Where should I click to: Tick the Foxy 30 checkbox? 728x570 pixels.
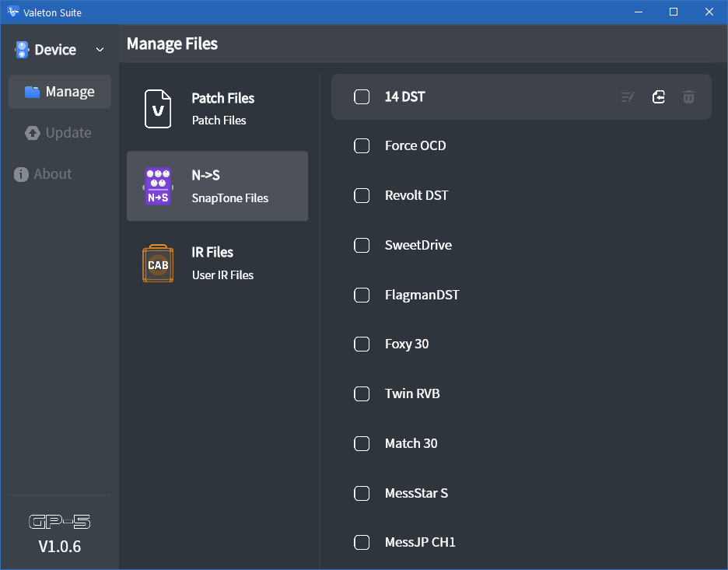click(x=362, y=344)
